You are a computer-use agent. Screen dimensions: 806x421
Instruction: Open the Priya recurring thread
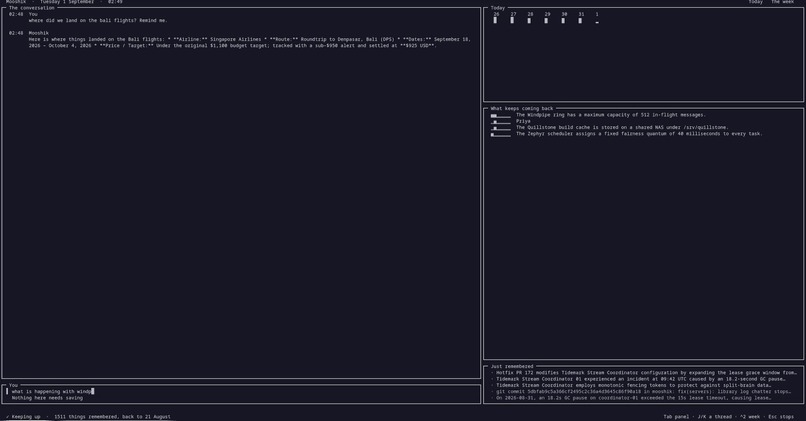tap(523, 121)
